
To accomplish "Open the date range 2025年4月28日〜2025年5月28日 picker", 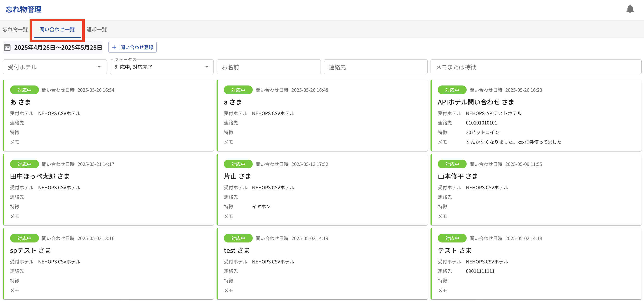I will click(x=58, y=47).
